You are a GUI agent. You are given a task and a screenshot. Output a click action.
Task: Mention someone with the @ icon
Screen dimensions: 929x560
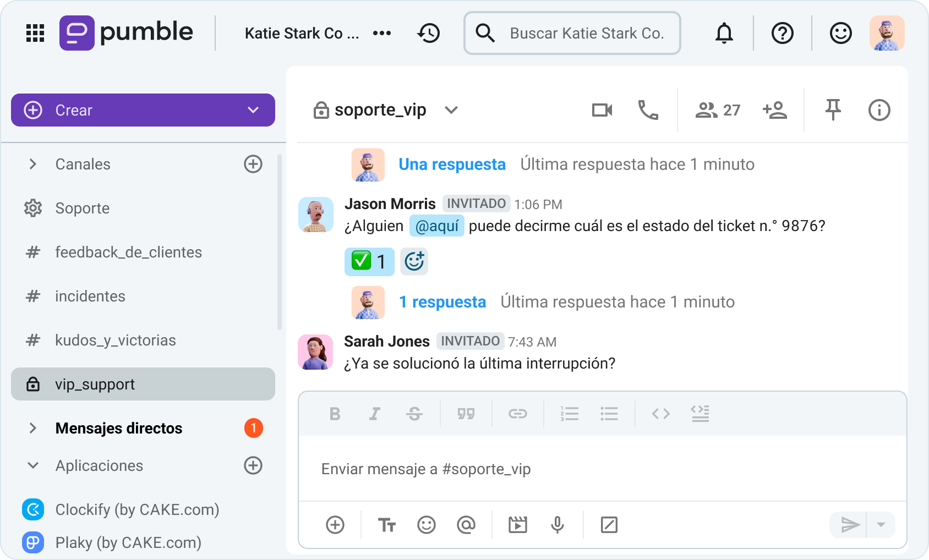coord(466,525)
